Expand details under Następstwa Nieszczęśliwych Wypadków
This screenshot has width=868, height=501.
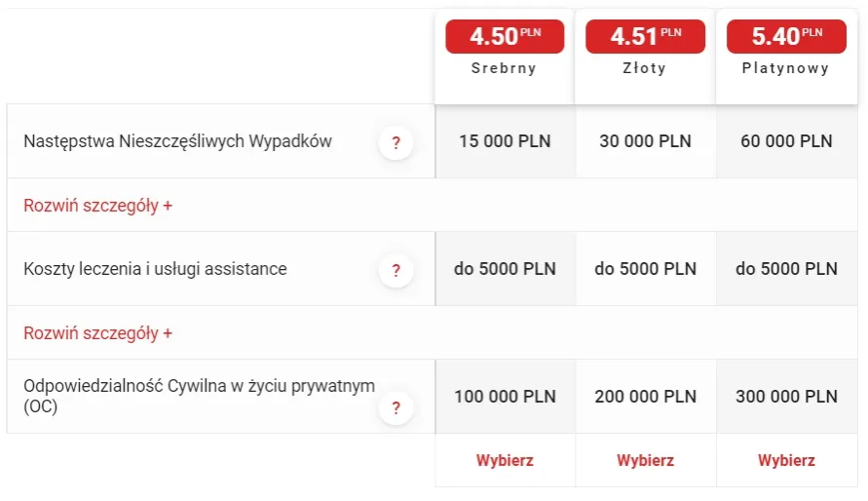(98, 206)
